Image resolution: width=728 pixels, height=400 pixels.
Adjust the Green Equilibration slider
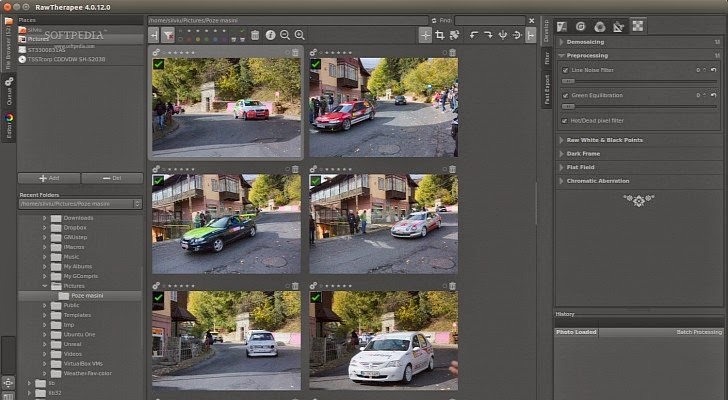[639, 106]
